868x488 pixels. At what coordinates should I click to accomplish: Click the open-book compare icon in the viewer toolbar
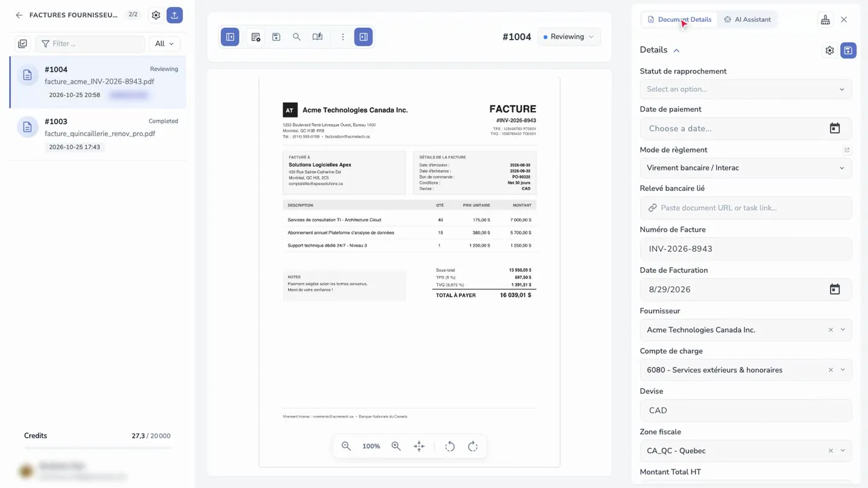pos(318,37)
